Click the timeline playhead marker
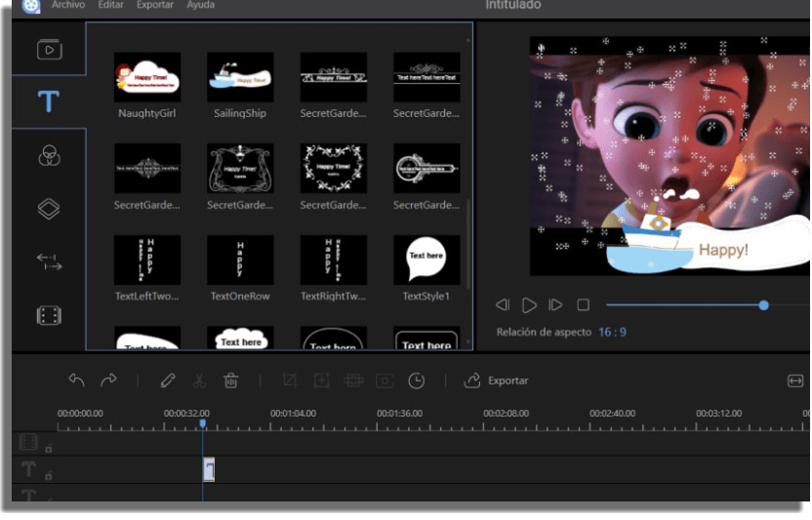Image resolution: width=812 pixels, height=520 pixels. (202, 423)
